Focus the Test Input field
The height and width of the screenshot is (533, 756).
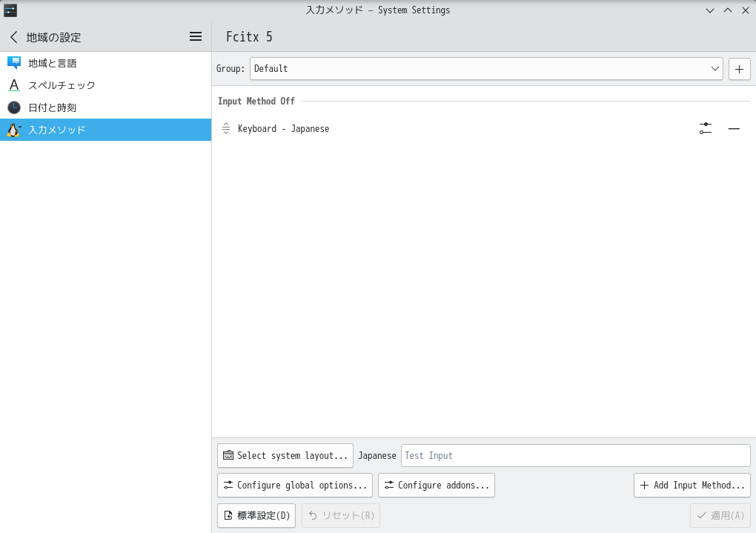[576, 456]
